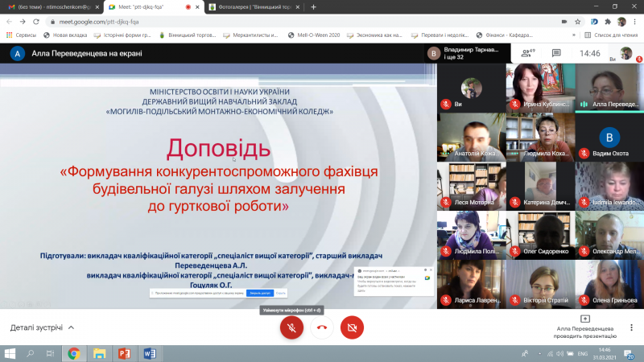Unmute microphone with the red mic button
644x362 pixels.
click(x=291, y=327)
